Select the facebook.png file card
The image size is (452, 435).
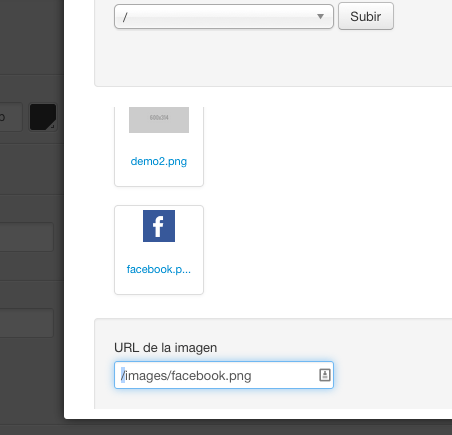[159, 250]
